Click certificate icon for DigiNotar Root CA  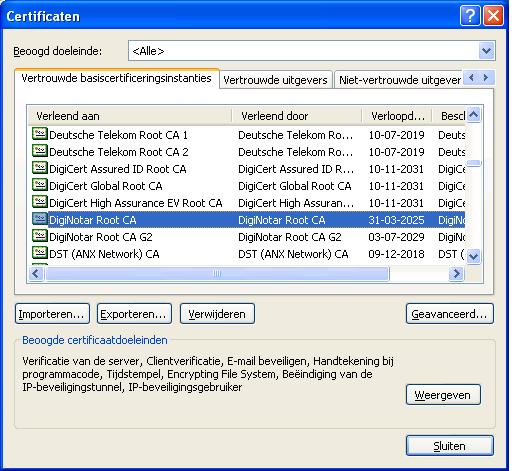point(40,219)
